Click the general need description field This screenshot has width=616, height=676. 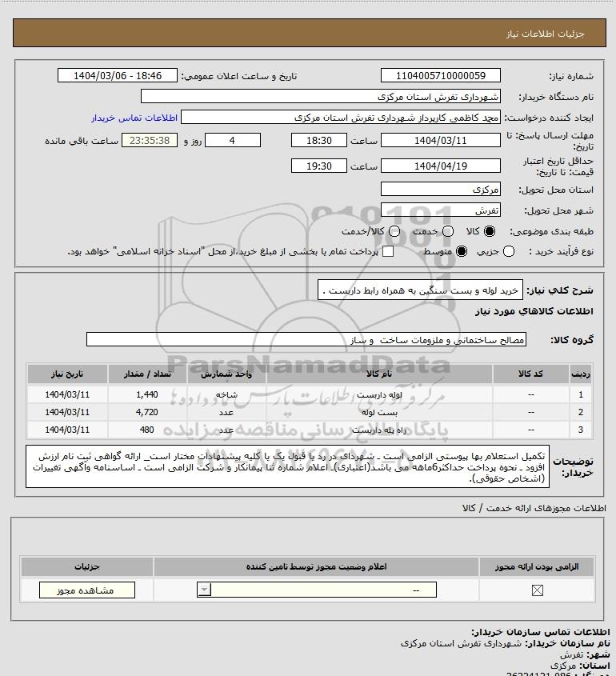coord(420,290)
